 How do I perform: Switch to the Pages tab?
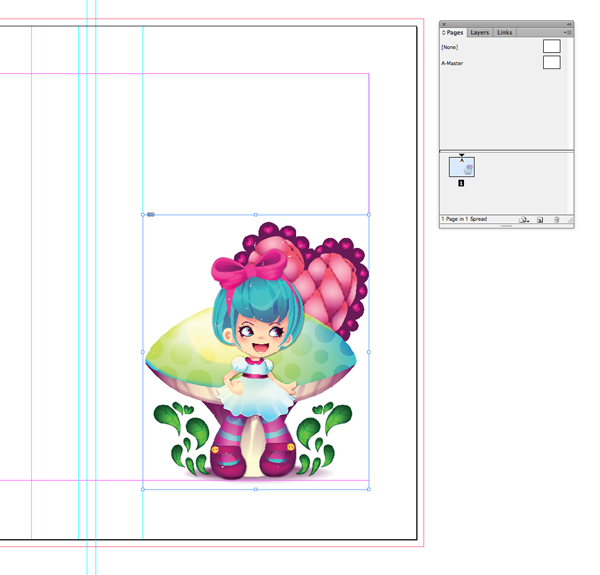(453, 33)
